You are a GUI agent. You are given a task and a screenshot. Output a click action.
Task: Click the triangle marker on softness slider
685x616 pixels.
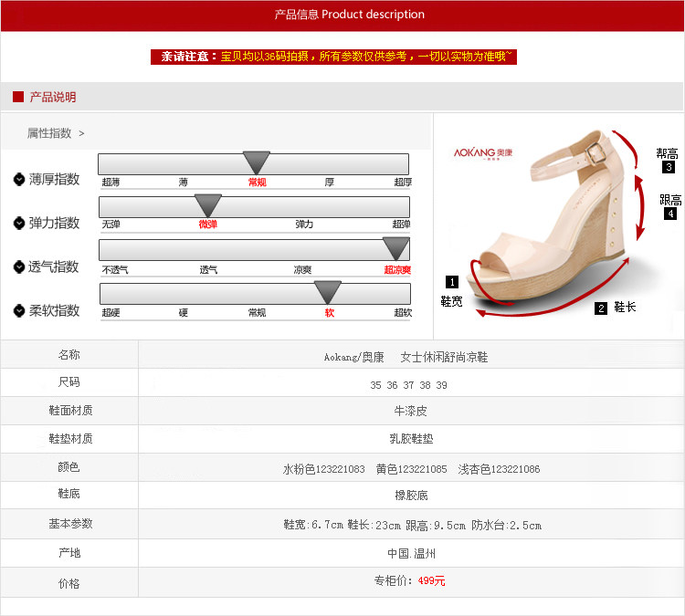point(327,292)
